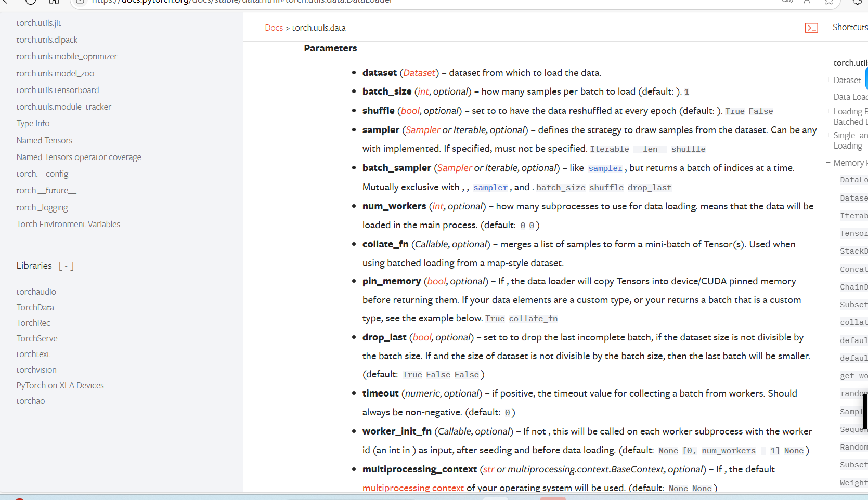Viewport: 868px width, 500px height.
Task: Click the Tensor entry in right sidebar
Action: [853, 234]
